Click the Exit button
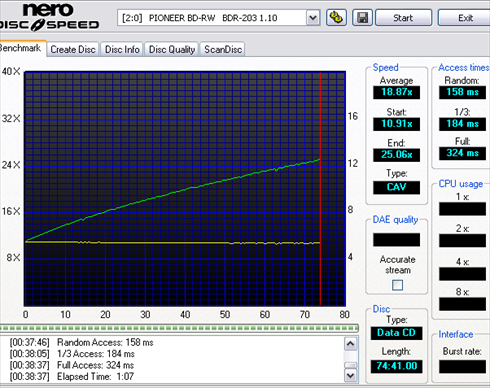The image size is (490, 388). 465,18
